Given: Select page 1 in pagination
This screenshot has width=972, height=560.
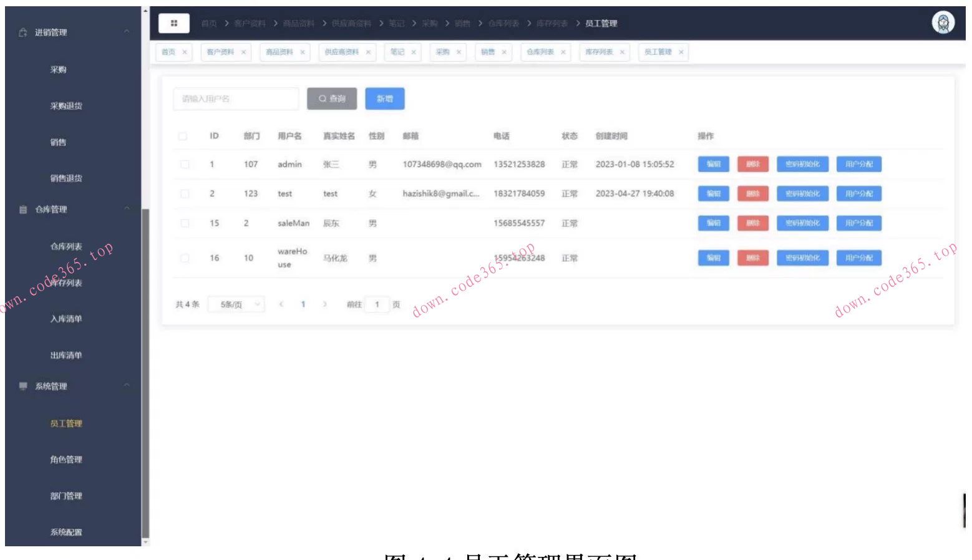Looking at the screenshot, I should click(x=303, y=304).
